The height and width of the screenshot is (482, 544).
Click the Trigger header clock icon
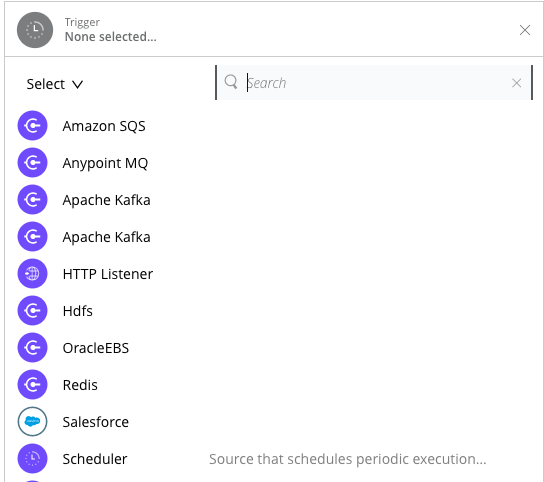35,30
